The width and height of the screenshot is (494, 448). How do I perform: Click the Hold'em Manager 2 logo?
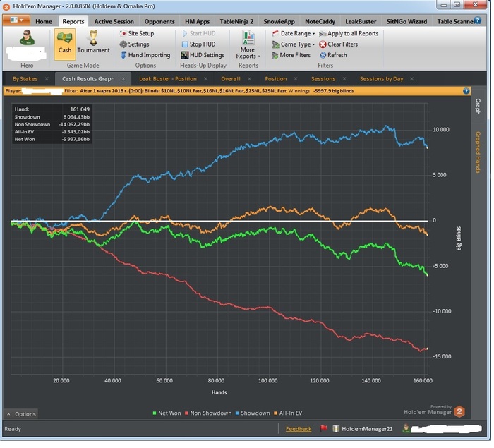pos(459,411)
